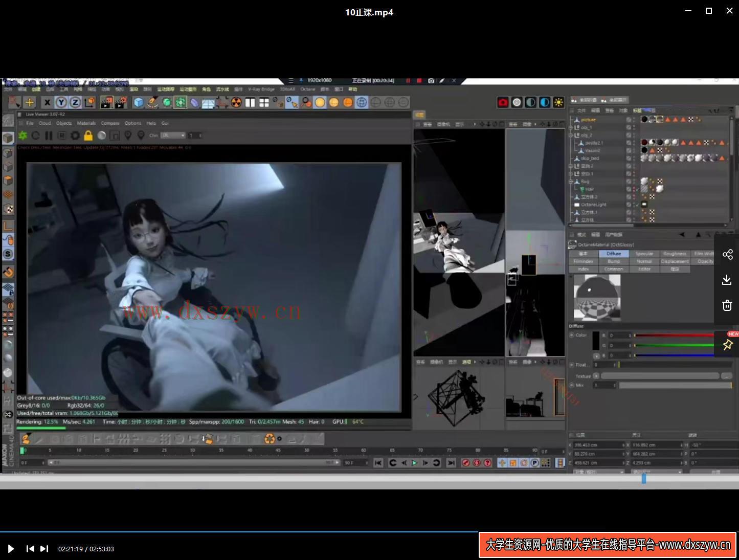Adjust the red R color slider
The width and height of the screenshot is (739, 560).
(x=674, y=335)
